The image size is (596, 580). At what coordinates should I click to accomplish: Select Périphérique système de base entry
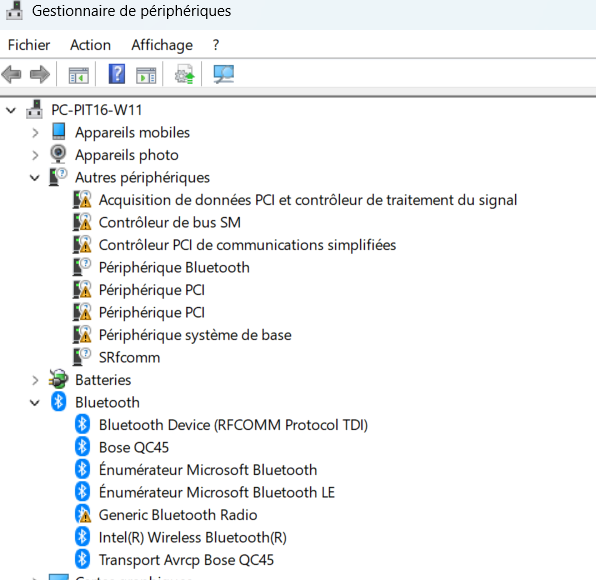click(x=195, y=335)
